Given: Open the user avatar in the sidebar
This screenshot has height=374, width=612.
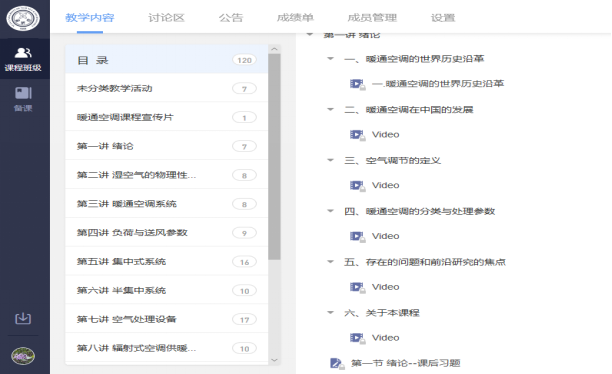Looking at the screenshot, I should coord(23,356).
